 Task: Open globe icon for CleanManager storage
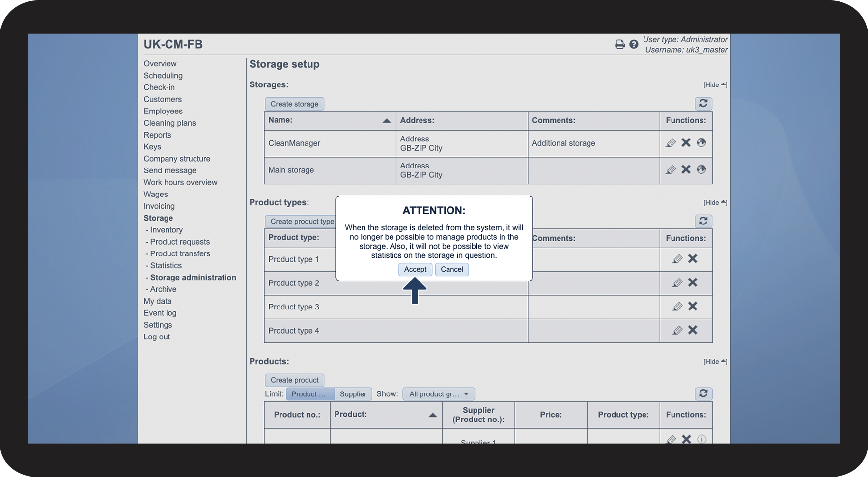tap(701, 143)
